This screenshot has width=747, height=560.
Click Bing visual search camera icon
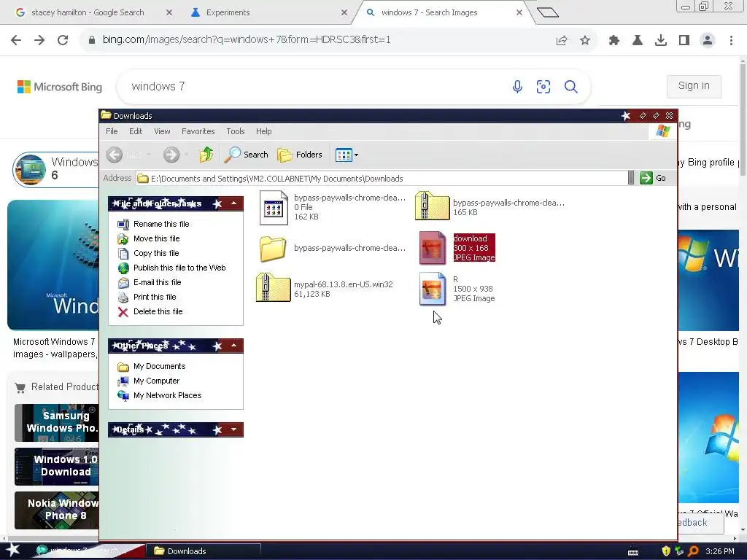click(543, 87)
